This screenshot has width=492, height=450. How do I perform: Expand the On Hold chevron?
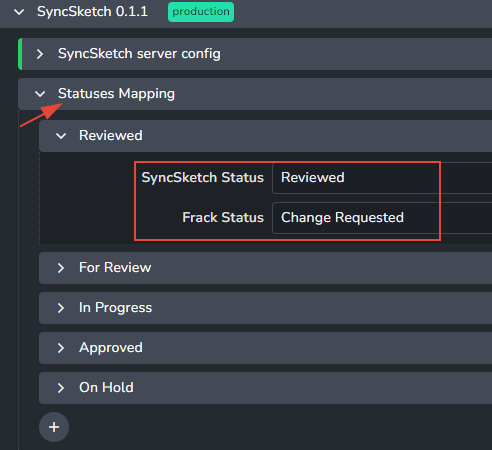(61, 388)
